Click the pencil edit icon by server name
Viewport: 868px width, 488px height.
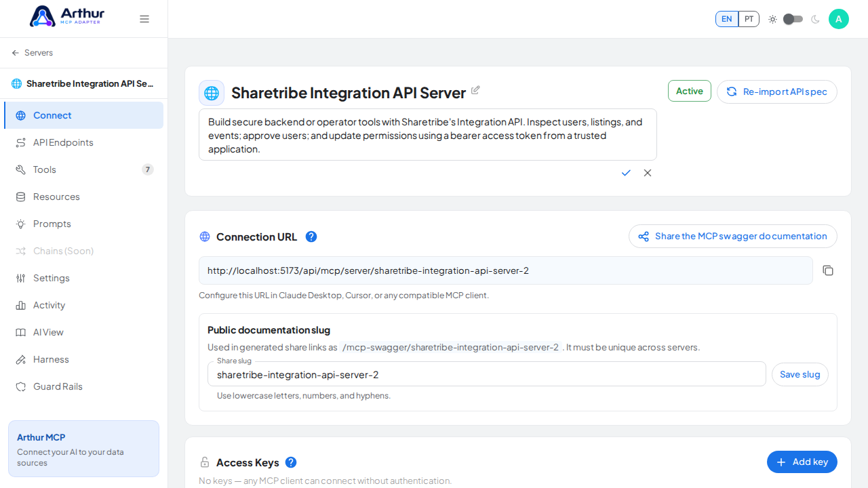coord(475,90)
